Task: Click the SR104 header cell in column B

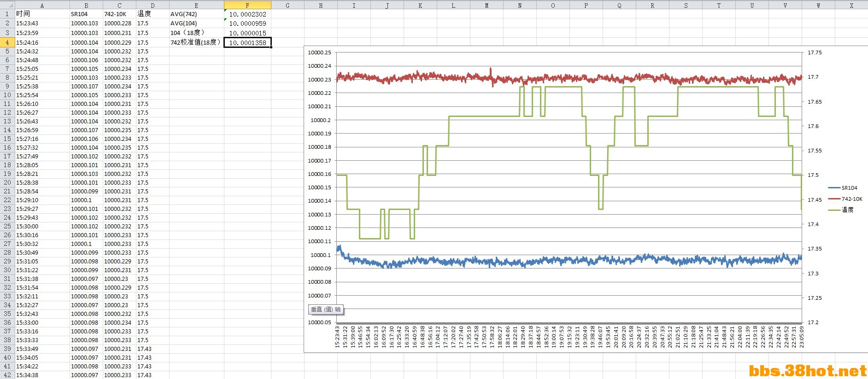Action: pyautogui.click(x=86, y=14)
